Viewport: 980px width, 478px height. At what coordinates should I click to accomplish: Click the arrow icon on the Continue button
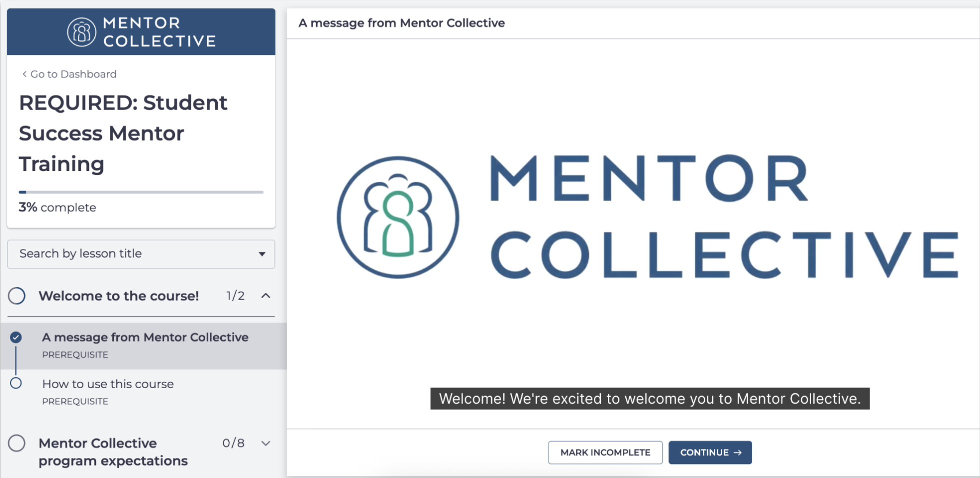click(x=738, y=452)
